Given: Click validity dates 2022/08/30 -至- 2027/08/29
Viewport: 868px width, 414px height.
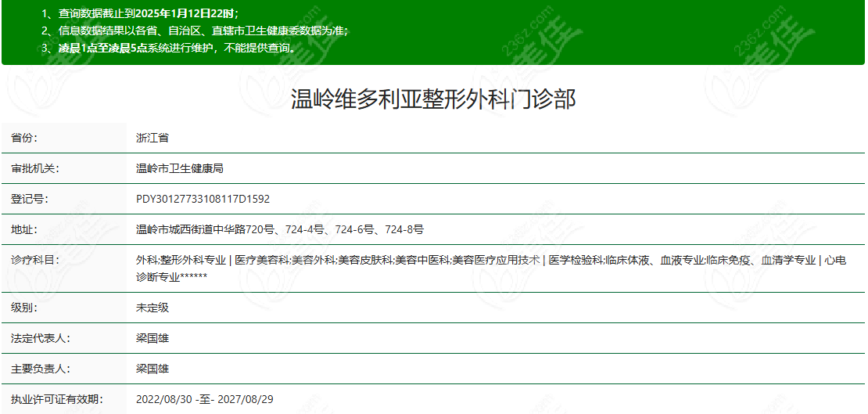Looking at the screenshot, I should pos(205,399).
